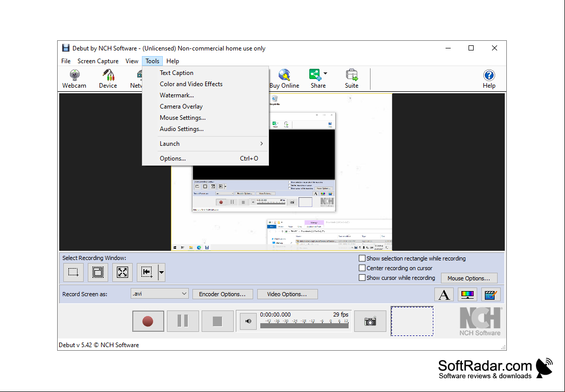
Task: Click the Video Options... button
Action: [287, 294]
